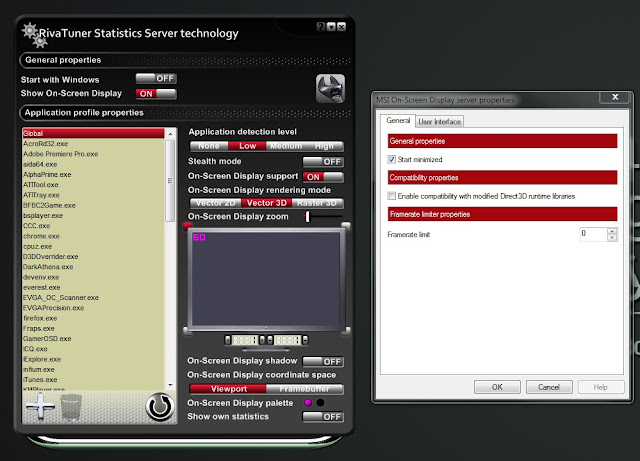Image resolution: width=640 pixels, height=461 pixels.
Task: Toggle the On-Screen Display shadow switch
Action: [x=323, y=361]
